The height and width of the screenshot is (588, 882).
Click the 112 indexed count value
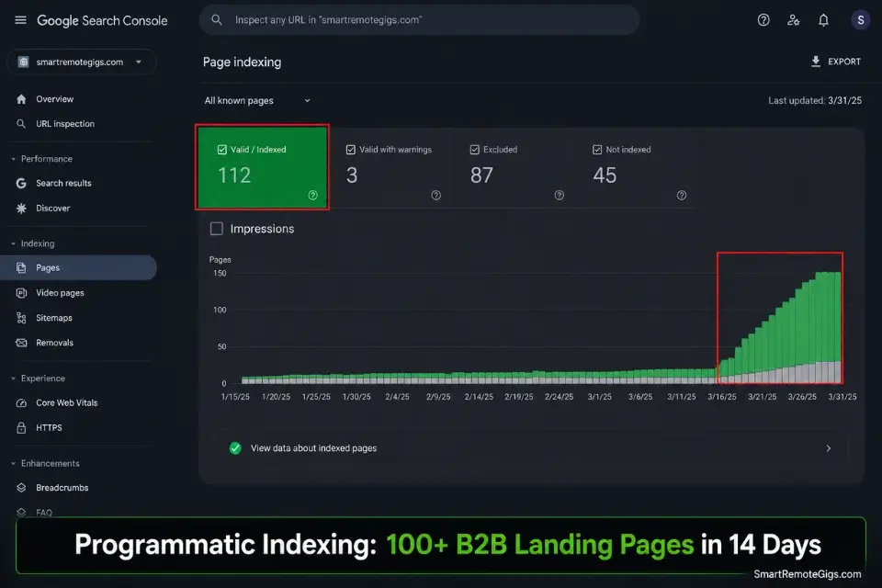tap(234, 175)
